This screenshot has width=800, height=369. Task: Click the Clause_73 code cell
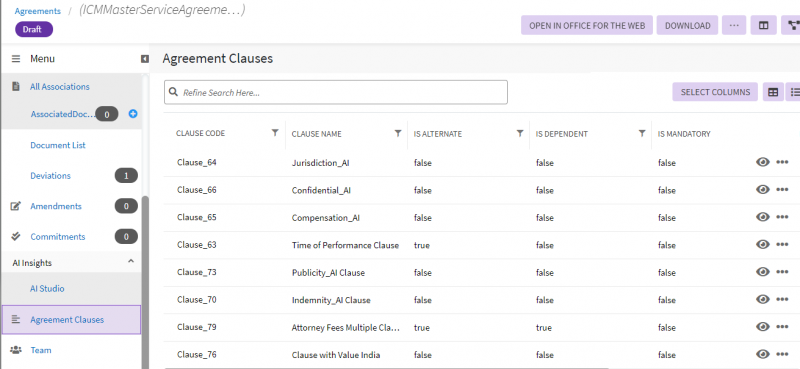coord(197,272)
